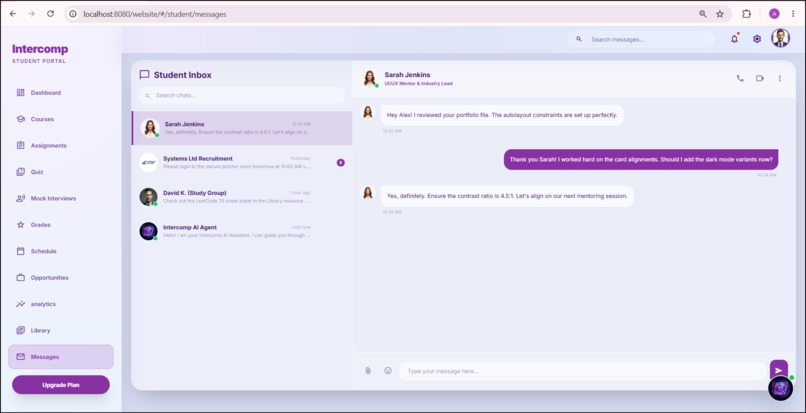The height and width of the screenshot is (413, 806).
Task: Start a video call with Sarah
Action: (x=760, y=78)
